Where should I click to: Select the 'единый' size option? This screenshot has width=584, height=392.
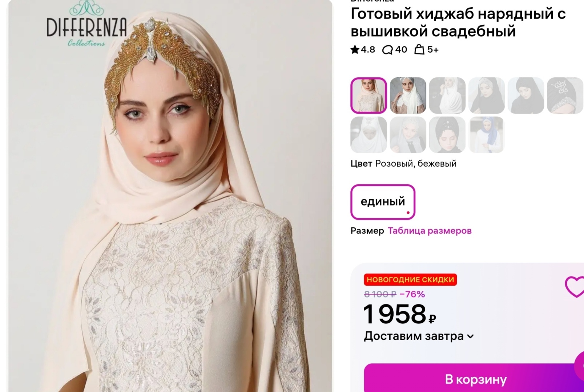(383, 202)
